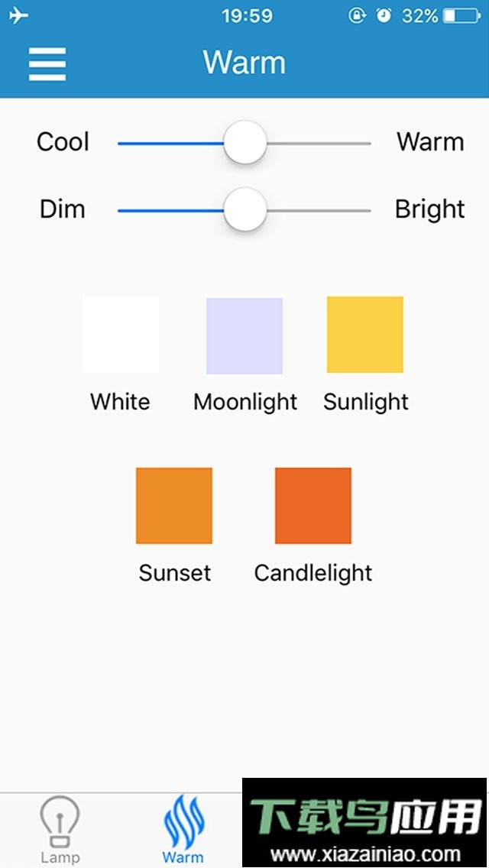This screenshot has height=868, width=489.
Task: Click the Cool-Warm slider handle
Action: tap(245, 143)
